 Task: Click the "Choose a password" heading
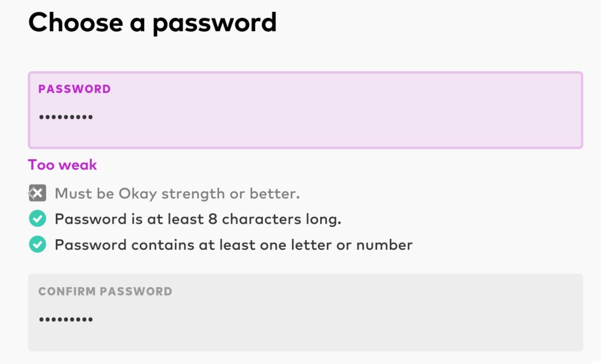[x=152, y=22]
